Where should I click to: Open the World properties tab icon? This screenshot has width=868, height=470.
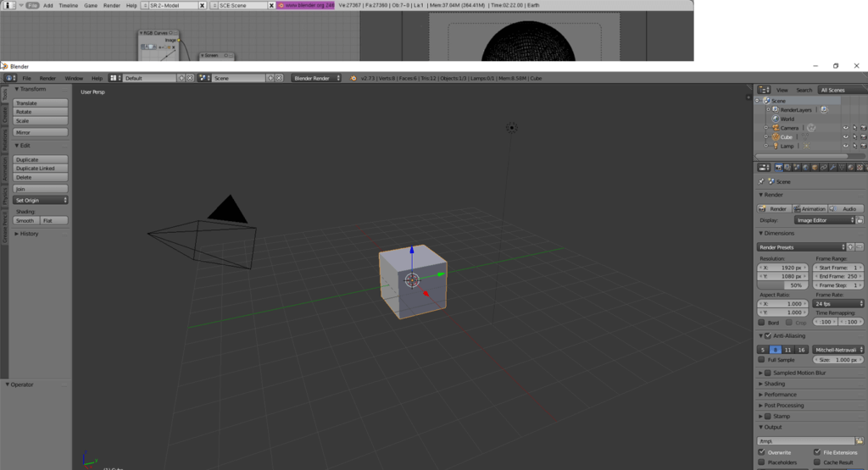coord(805,168)
